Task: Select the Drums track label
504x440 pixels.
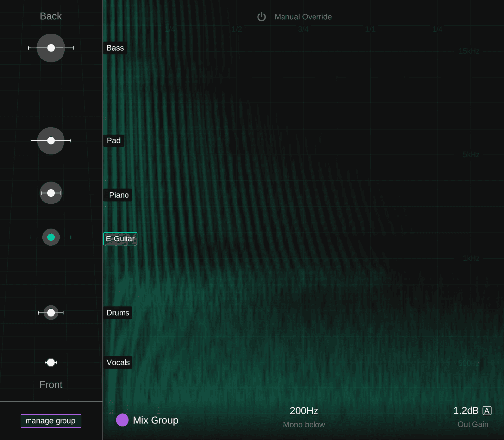Action: pos(118,312)
